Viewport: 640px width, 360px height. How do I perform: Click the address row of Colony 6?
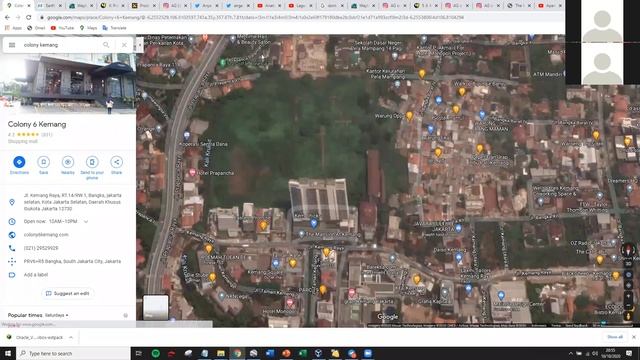pos(68,202)
